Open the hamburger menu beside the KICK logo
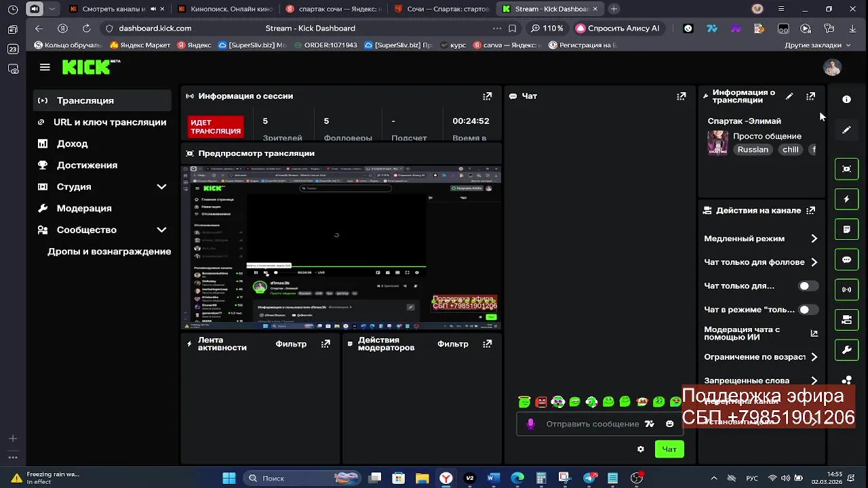Image resolution: width=868 pixels, height=488 pixels. pos(45,67)
